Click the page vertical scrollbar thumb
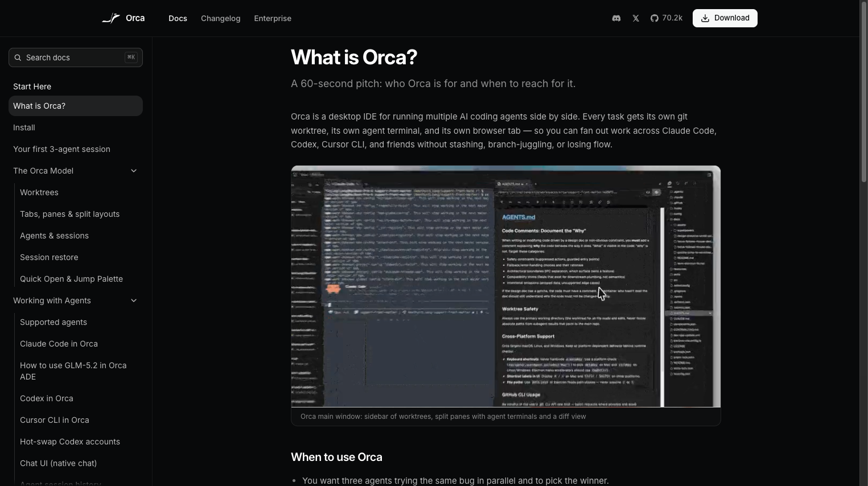 tap(863, 92)
